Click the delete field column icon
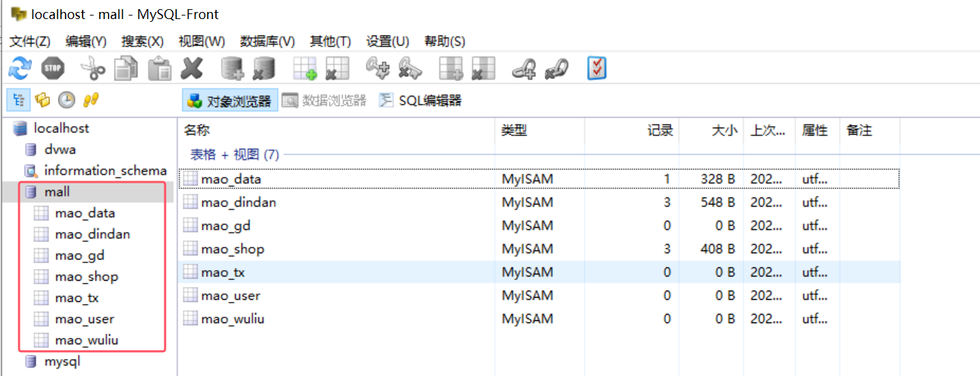This screenshot has width=980, height=376. [x=483, y=68]
